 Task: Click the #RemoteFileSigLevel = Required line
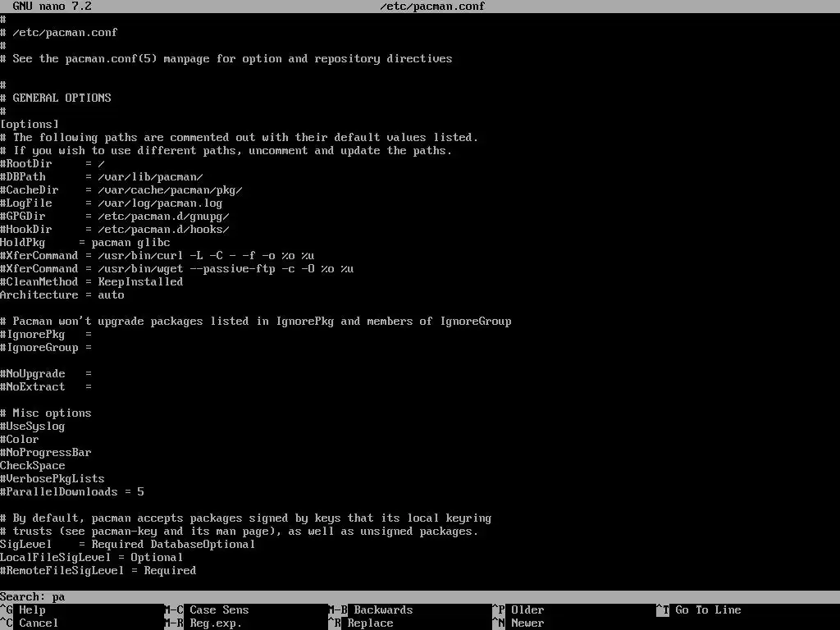[x=98, y=571]
